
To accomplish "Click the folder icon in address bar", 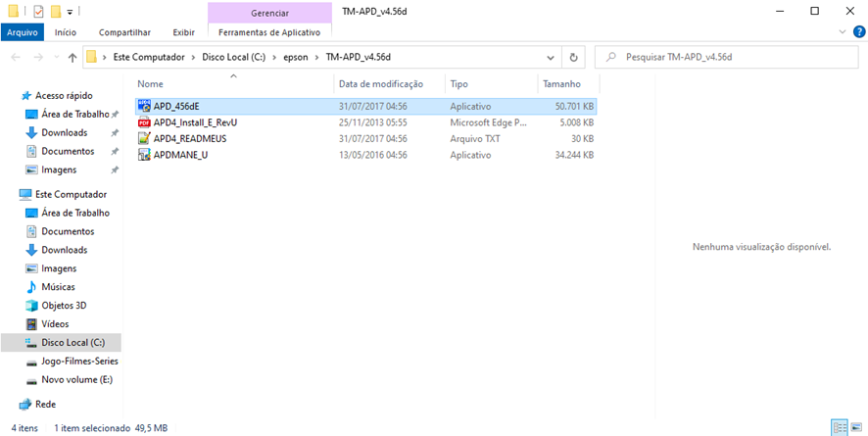I will tap(92, 57).
